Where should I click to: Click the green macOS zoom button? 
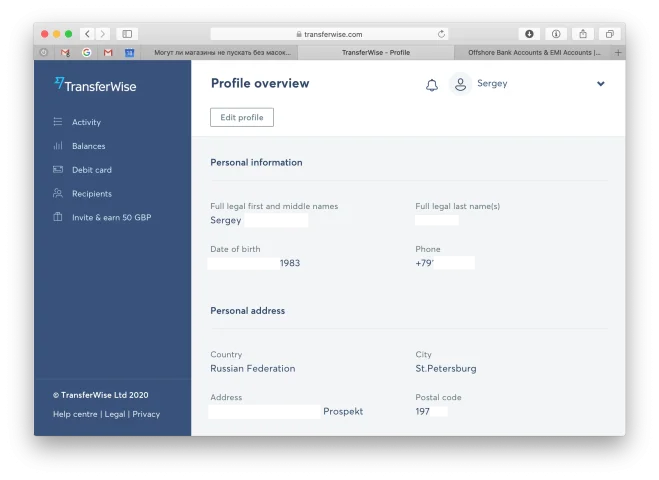[x=69, y=34]
